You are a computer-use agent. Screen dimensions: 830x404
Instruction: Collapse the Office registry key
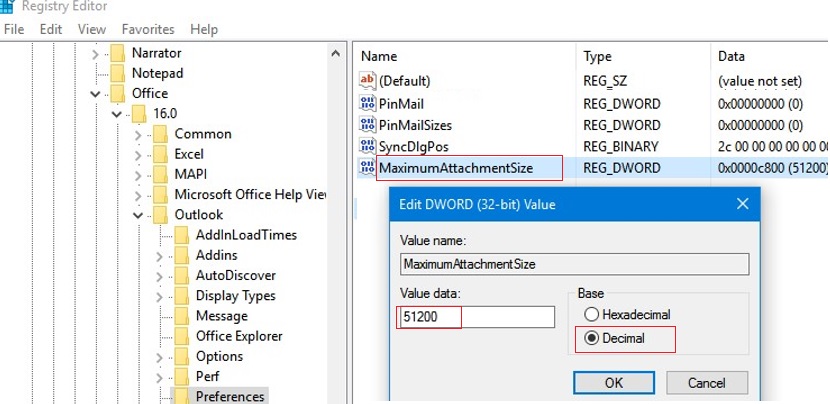coord(96,94)
